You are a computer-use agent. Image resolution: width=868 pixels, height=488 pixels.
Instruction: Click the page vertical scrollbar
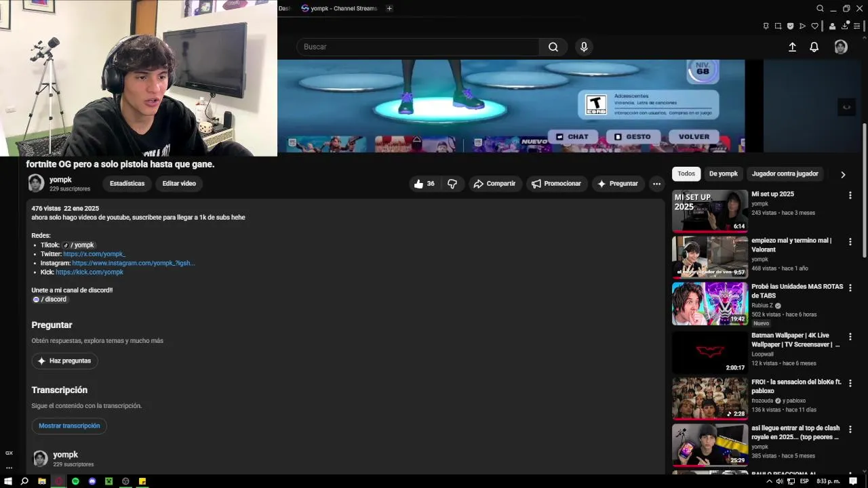click(x=864, y=190)
